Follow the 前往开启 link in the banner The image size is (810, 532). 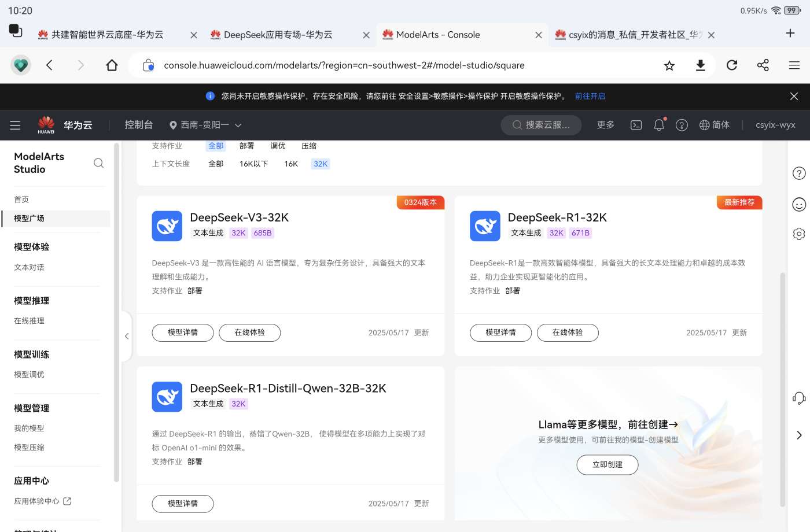pyautogui.click(x=590, y=96)
